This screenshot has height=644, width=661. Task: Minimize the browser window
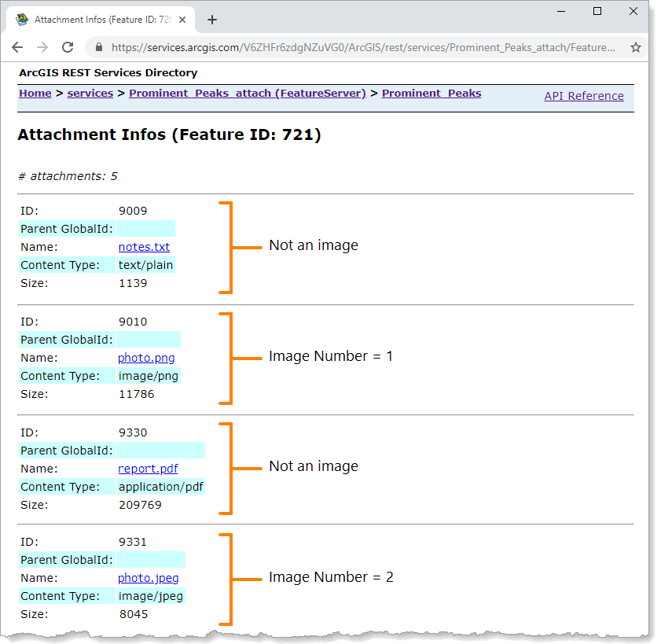tap(561, 11)
